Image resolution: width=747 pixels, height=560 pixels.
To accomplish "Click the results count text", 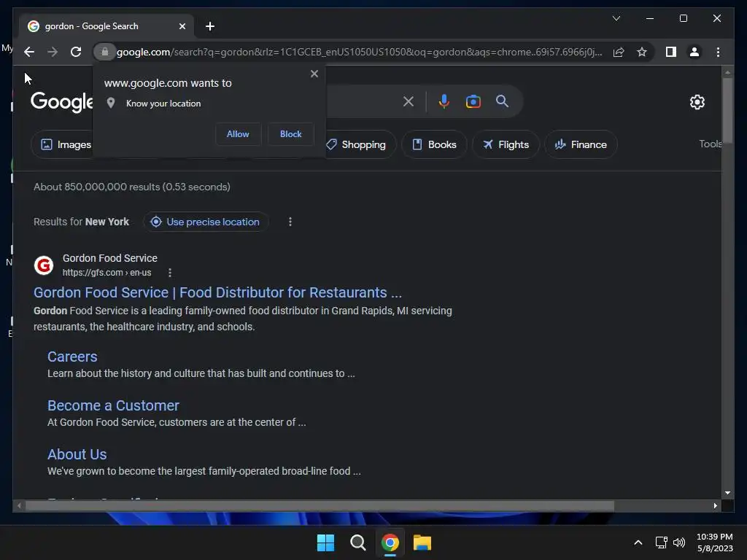I will [132, 187].
